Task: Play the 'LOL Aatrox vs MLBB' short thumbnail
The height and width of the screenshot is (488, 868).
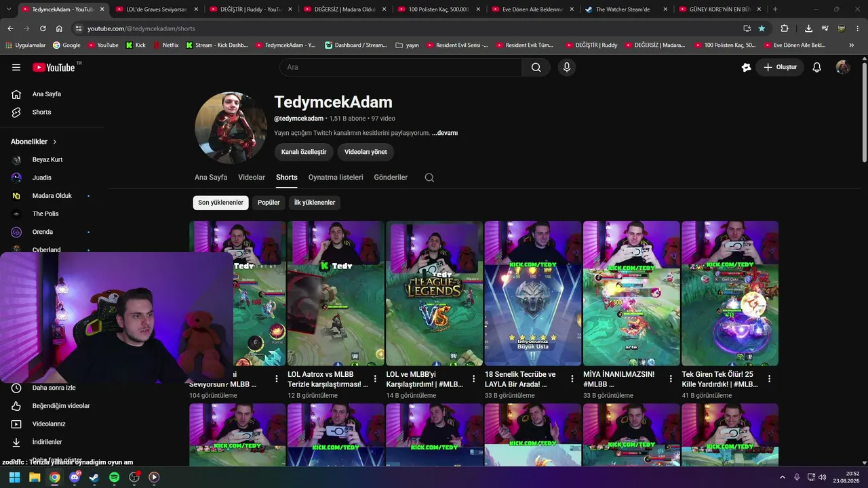Action: pos(336,293)
